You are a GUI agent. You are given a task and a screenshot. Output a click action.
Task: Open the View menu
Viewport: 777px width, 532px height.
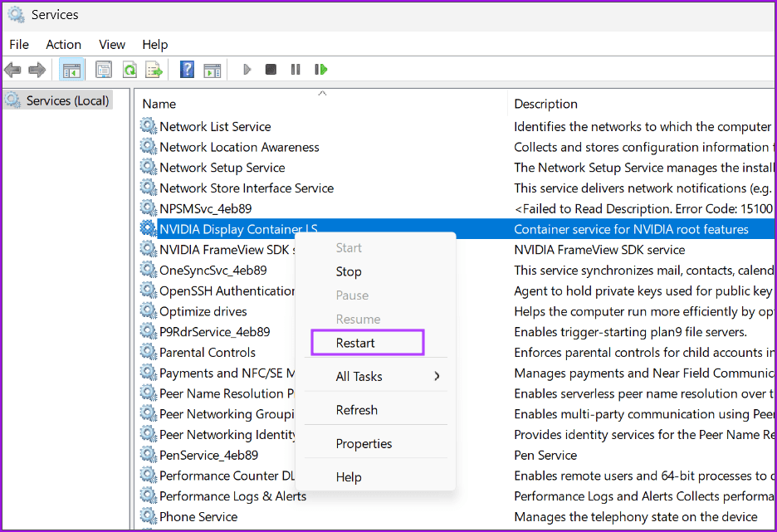[112, 44]
